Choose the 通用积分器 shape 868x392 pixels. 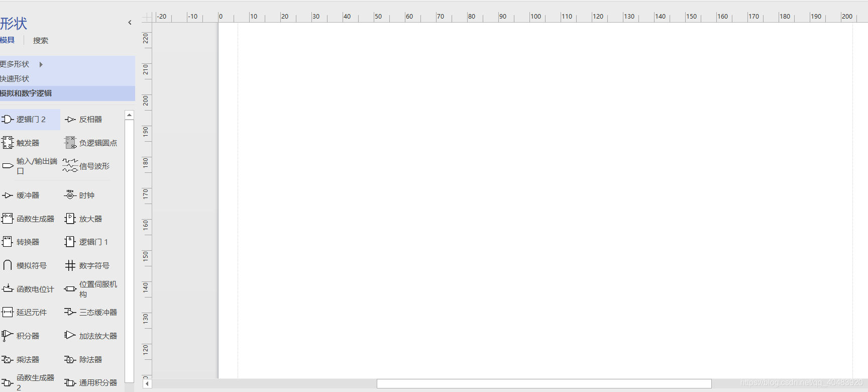coord(91,382)
